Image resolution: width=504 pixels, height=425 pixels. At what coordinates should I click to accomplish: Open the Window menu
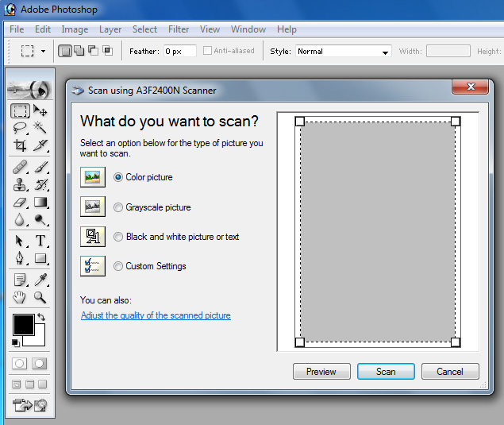coord(248,29)
